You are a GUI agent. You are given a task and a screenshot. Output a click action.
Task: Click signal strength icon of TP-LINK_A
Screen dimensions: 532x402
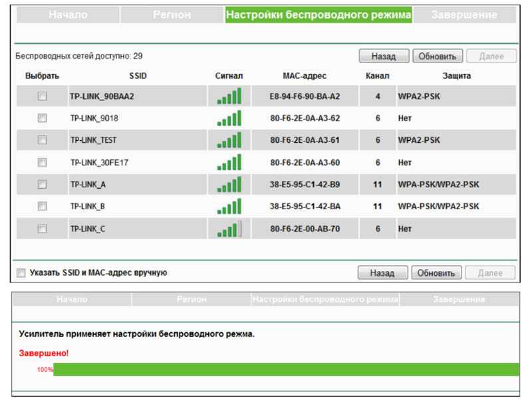[x=229, y=184]
